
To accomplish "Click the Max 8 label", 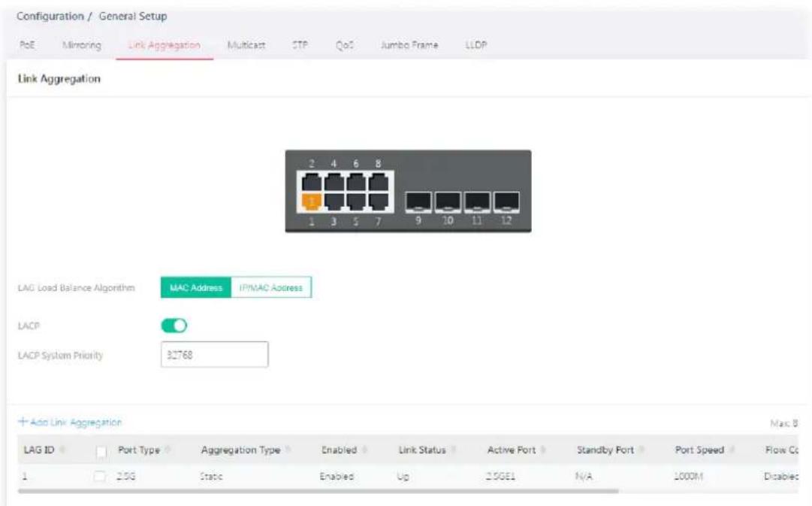I will click(x=783, y=423).
